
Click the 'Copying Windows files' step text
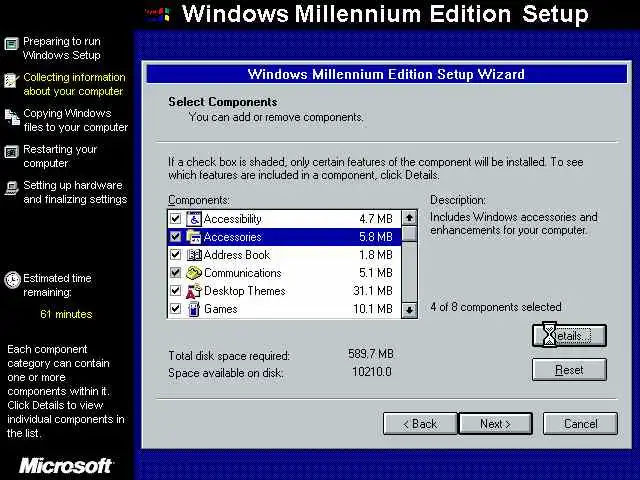[x=76, y=120]
